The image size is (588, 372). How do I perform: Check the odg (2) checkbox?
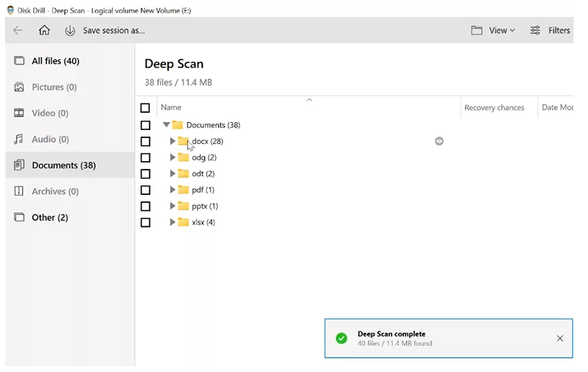(145, 157)
